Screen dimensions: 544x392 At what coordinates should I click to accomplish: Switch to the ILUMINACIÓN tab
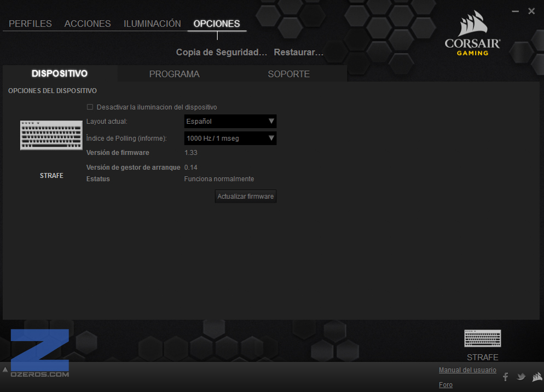pos(152,24)
